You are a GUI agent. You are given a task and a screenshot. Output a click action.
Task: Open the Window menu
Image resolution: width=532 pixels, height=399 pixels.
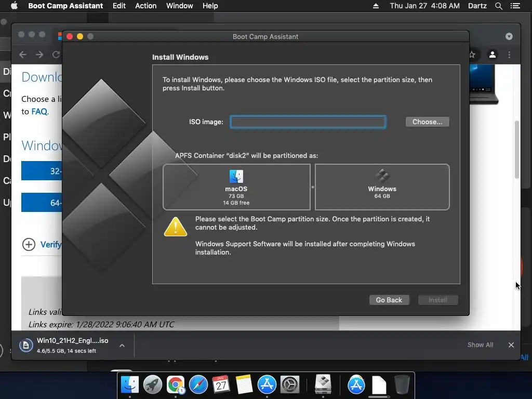click(179, 6)
